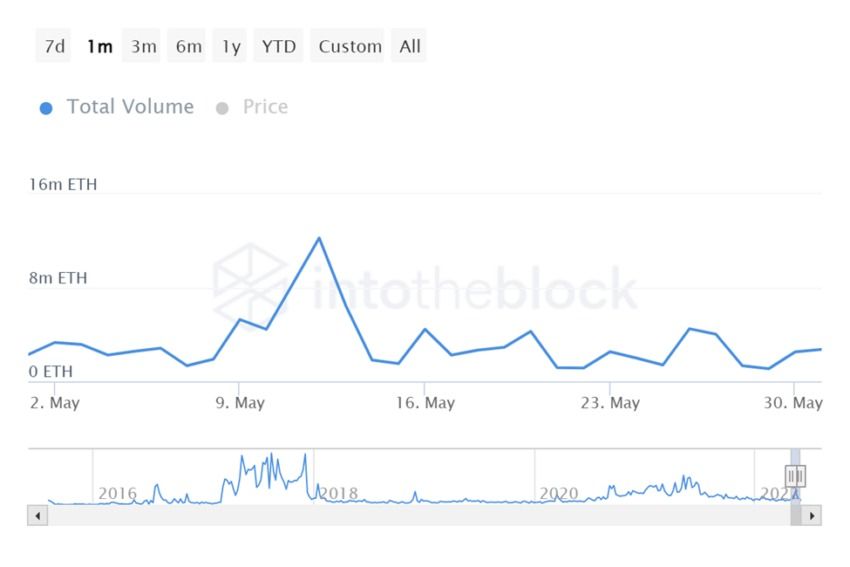Screen dimensions: 850x567
Task: Click the volume peak on the chart
Action: [x=319, y=238]
